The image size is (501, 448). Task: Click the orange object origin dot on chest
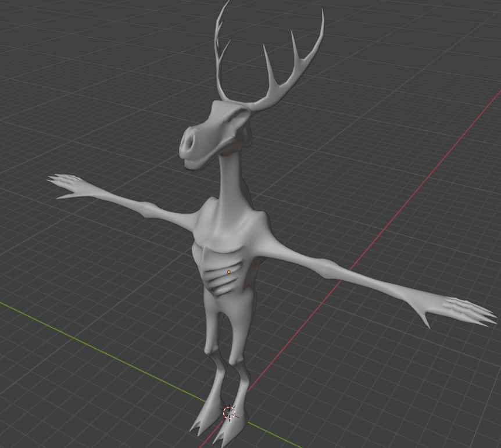click(x=229, y=272)
